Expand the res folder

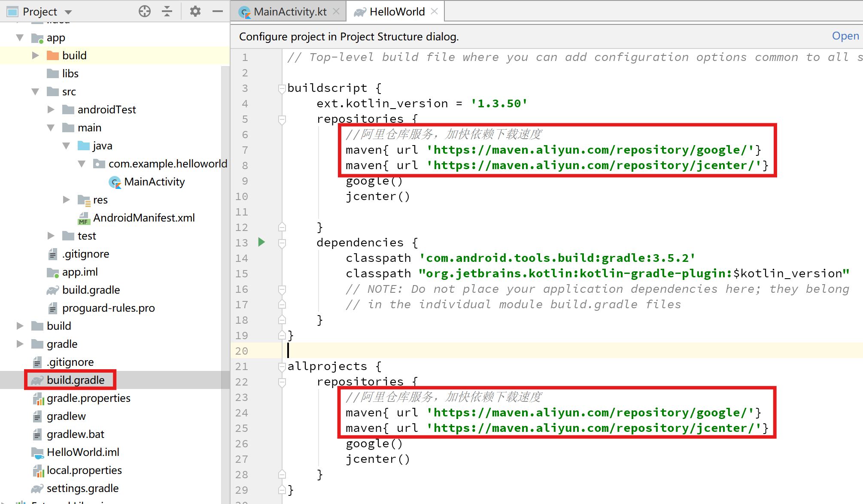tap(66, 200)
